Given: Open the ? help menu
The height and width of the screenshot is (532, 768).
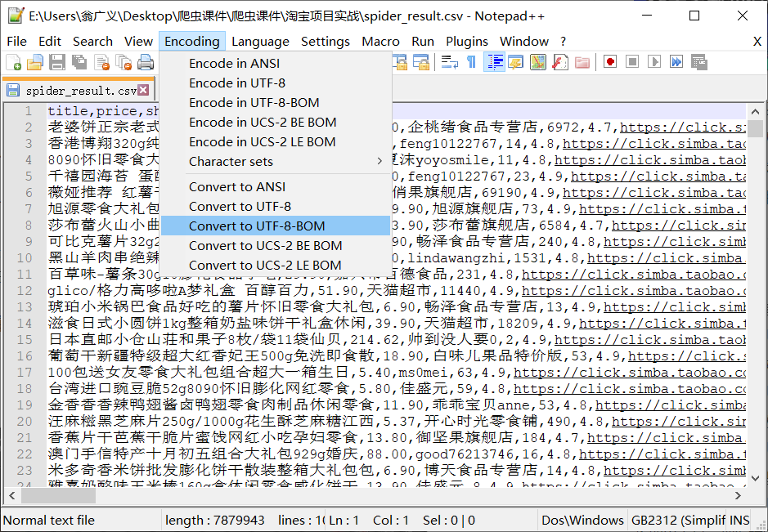Looking at the screenshot, I should [x=564, y=42].
